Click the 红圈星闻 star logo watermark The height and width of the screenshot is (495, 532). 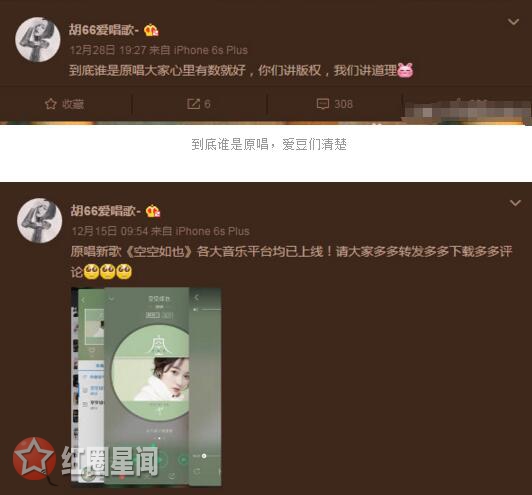(x=34, y=459)
